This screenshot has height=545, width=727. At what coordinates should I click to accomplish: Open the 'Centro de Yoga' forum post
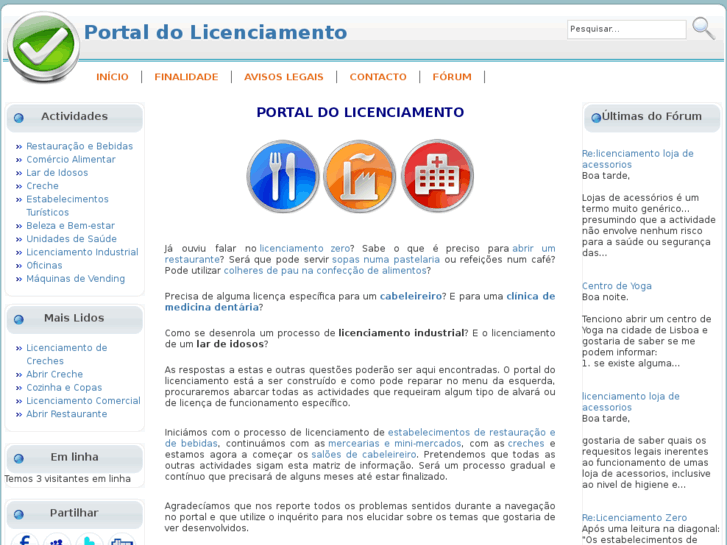point(617,286)
